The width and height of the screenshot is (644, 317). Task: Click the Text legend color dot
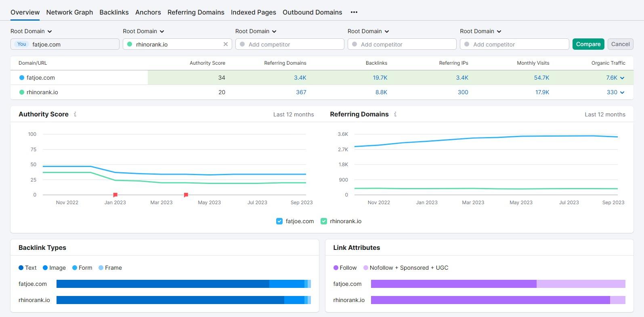(x=21, y=268)
